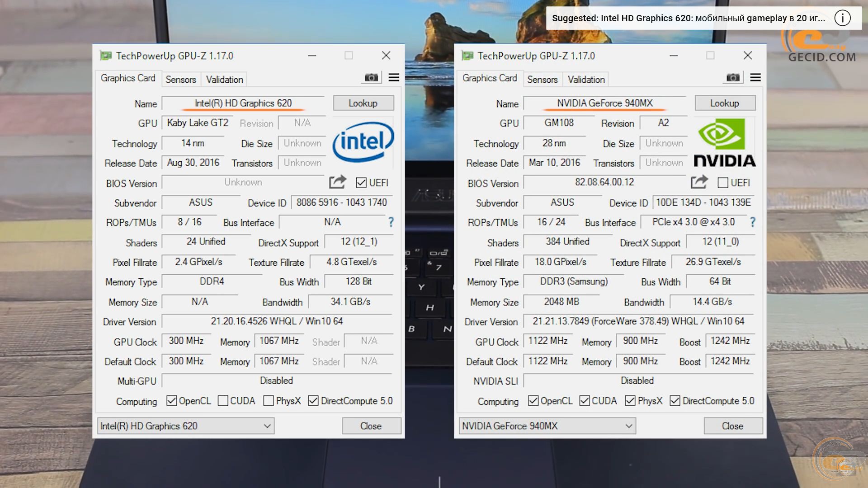
Task: Click the Bus Interface question mark icon (left)
Action: pos(392,222)
